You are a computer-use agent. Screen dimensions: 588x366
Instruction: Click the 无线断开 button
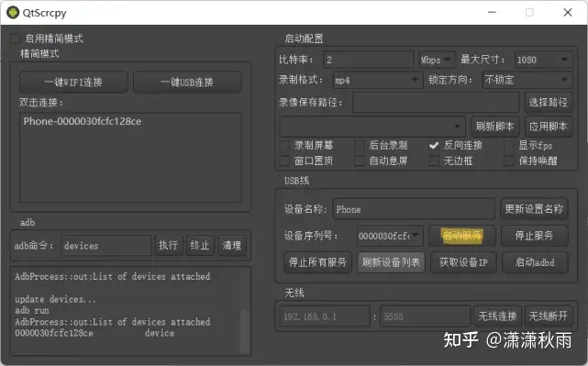pyautogui.click(x=548, y=316)
